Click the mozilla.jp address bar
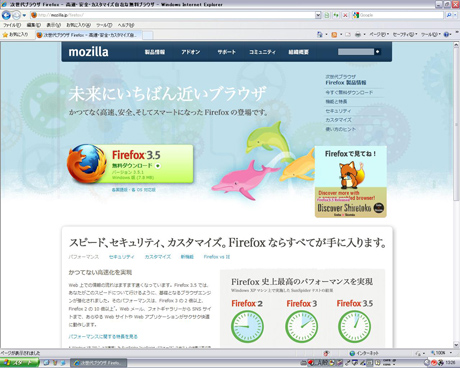Viewport: 460px width, 368px height. point(173,15)
